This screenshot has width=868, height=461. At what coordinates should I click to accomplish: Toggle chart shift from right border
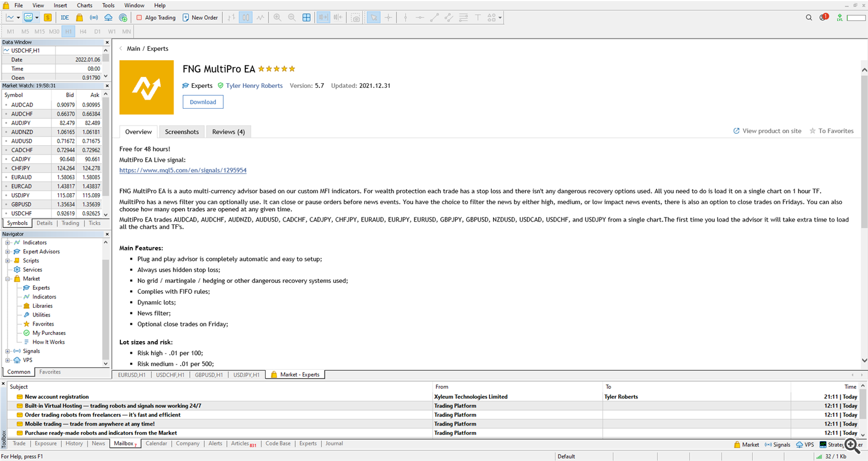coord(339,17)
